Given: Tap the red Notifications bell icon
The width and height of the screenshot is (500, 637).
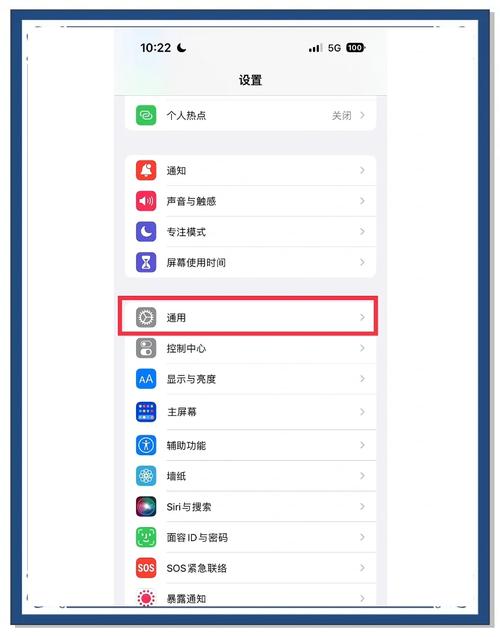Looking at the screenshot, I should [x=146, y=170].
